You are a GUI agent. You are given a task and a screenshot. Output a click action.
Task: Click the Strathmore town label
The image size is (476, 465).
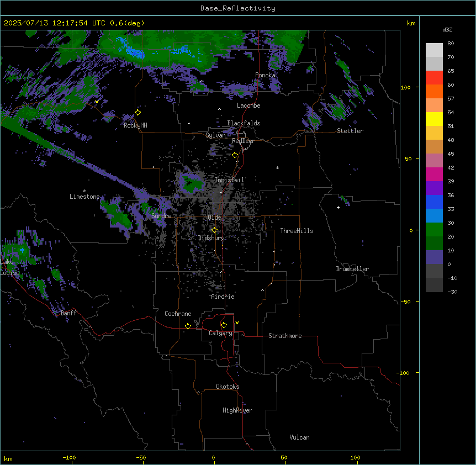tap(285, 336)
